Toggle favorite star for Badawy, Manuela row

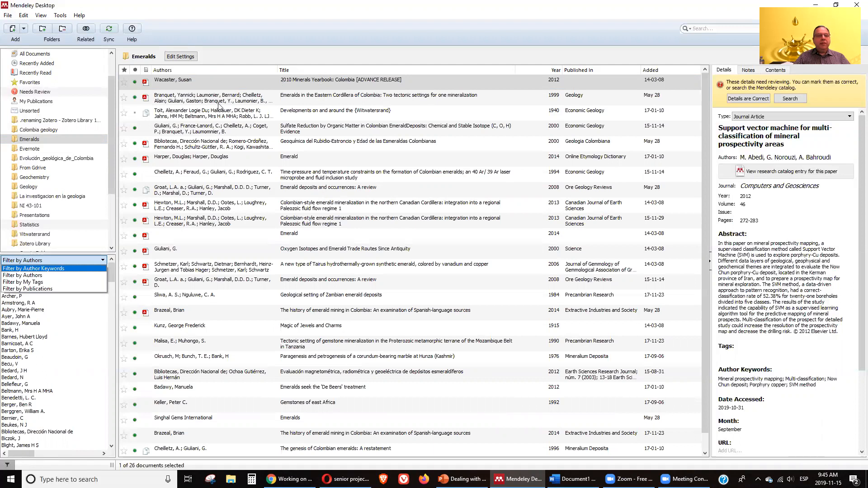pos(124,389)
